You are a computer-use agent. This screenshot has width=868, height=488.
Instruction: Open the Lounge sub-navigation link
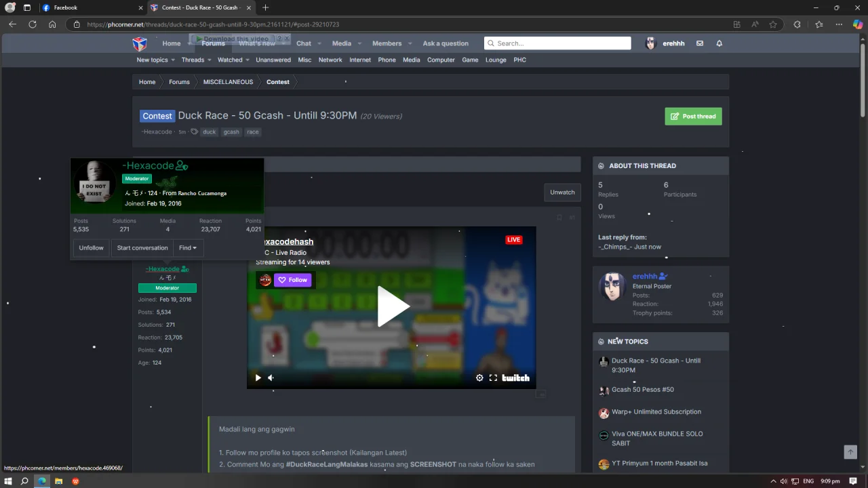(x=496, y=60)
